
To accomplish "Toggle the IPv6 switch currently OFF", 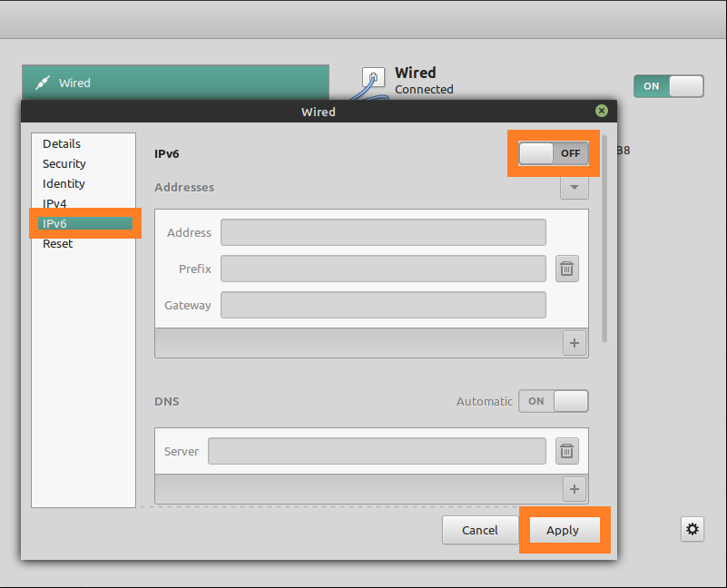I will click(554, 153).
